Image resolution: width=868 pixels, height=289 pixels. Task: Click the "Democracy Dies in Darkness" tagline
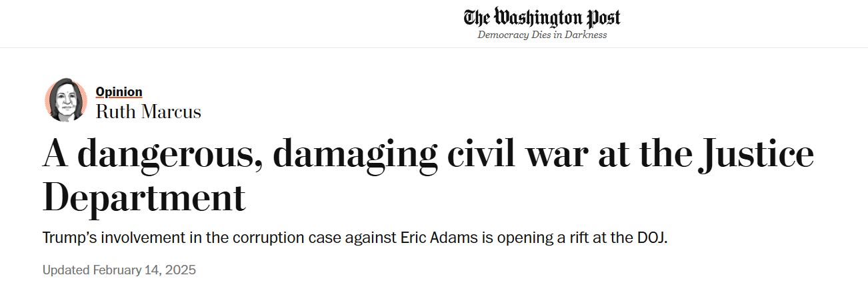tap(541, 35)
